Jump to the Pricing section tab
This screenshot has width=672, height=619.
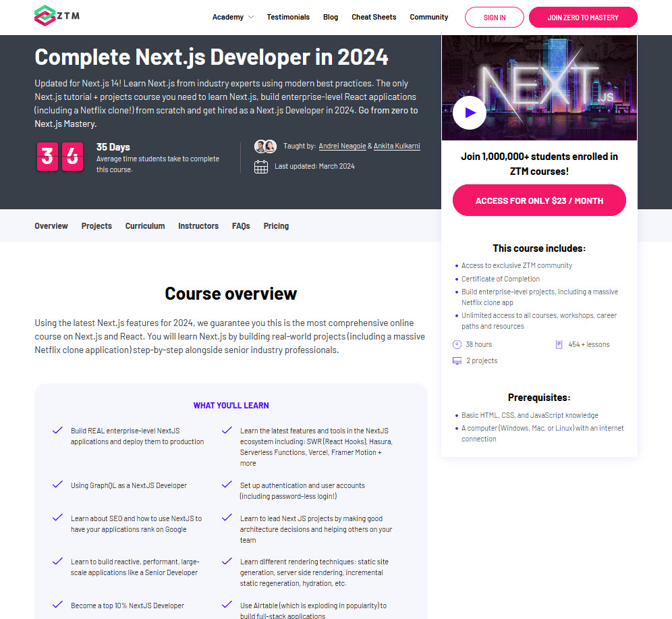pos(276,226)
